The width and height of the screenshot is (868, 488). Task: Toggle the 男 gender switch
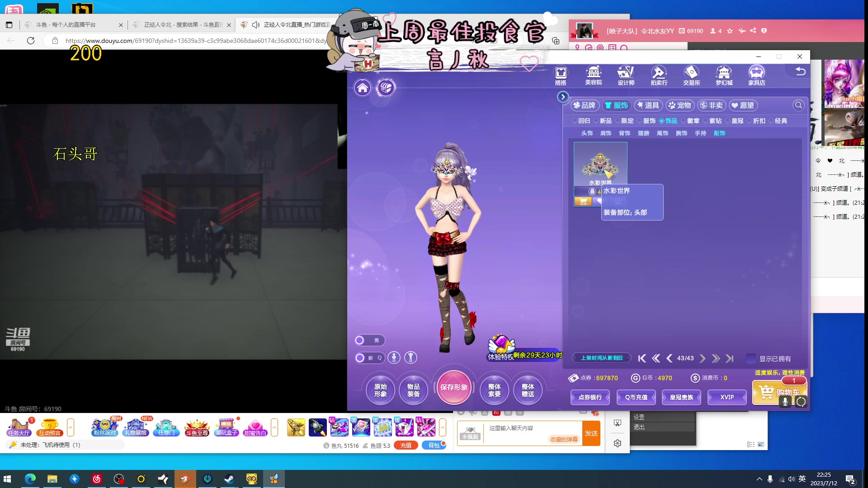370,340
